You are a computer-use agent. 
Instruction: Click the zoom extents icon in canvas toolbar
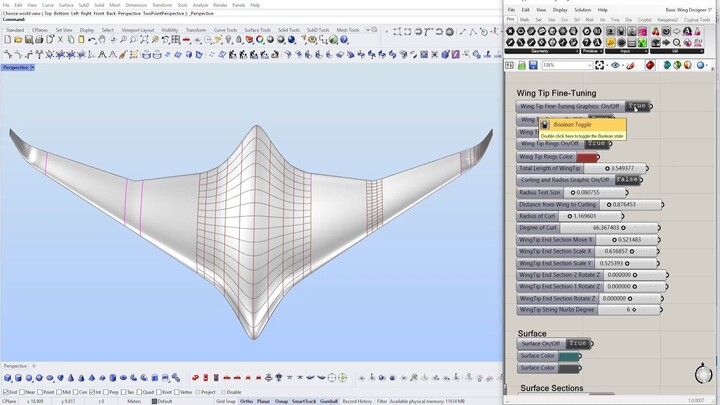coord(600,65)
